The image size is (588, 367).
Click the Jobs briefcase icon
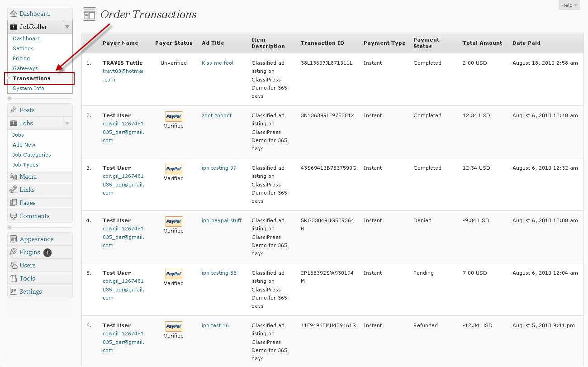click(14, 123)
